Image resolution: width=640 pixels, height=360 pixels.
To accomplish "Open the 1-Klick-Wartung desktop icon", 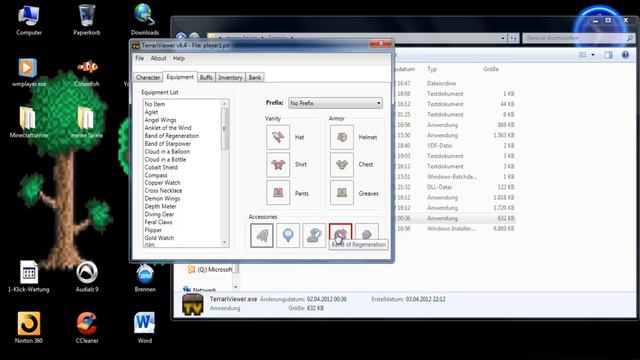I will tap(29, 277).
